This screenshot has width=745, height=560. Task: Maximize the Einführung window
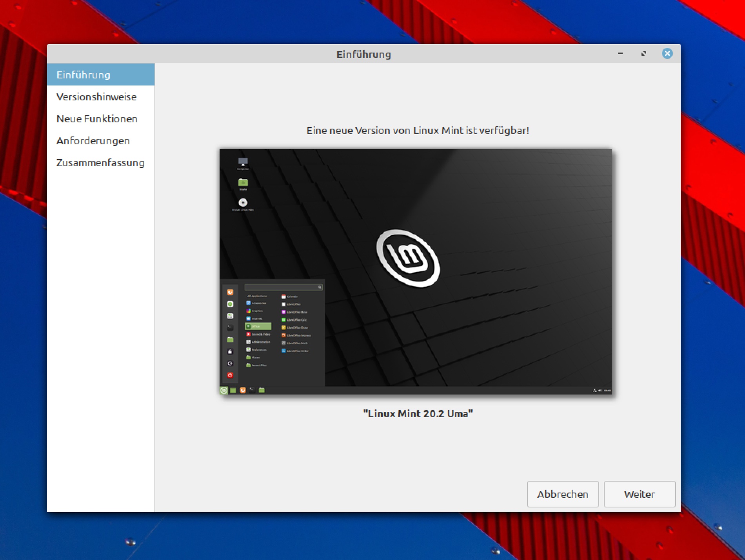point(644,53)
